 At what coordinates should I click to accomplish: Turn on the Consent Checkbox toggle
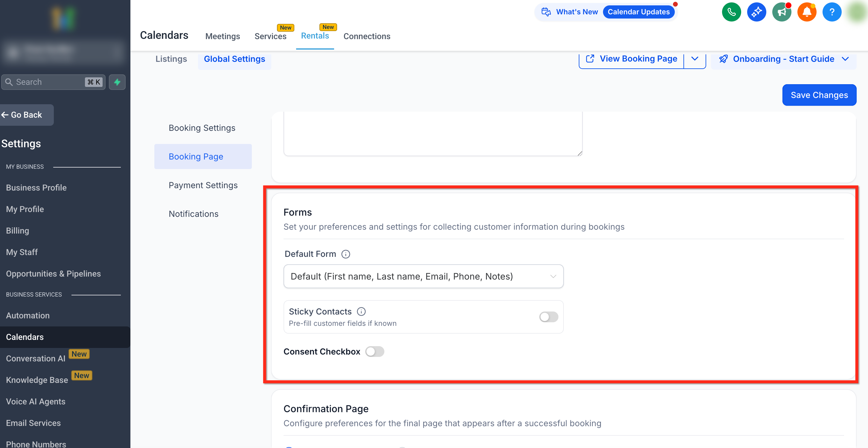(x=375, y=352)
